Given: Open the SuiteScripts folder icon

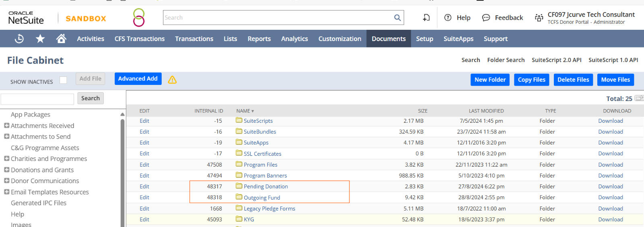Looking at the screenshot, I should [x=239, y=120].
